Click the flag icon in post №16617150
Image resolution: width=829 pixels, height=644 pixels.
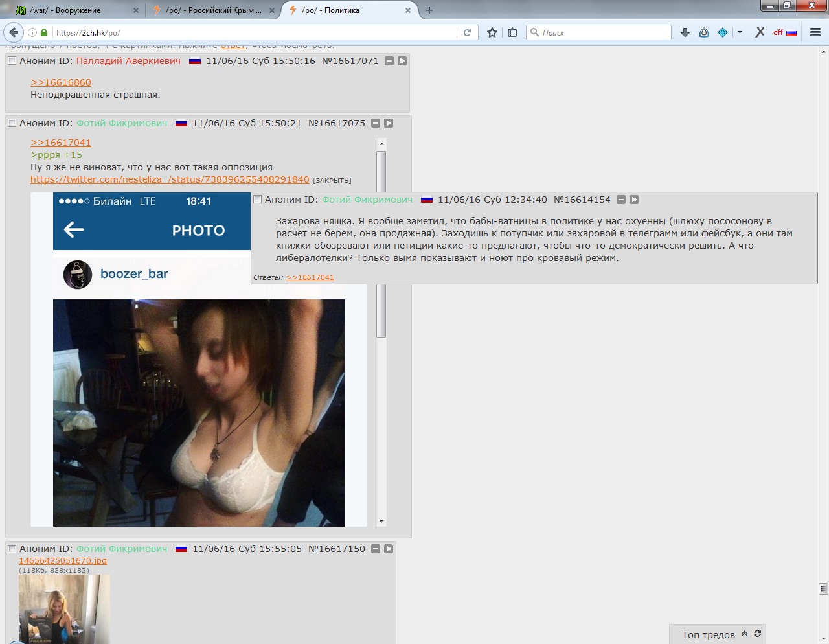[181, 549]
